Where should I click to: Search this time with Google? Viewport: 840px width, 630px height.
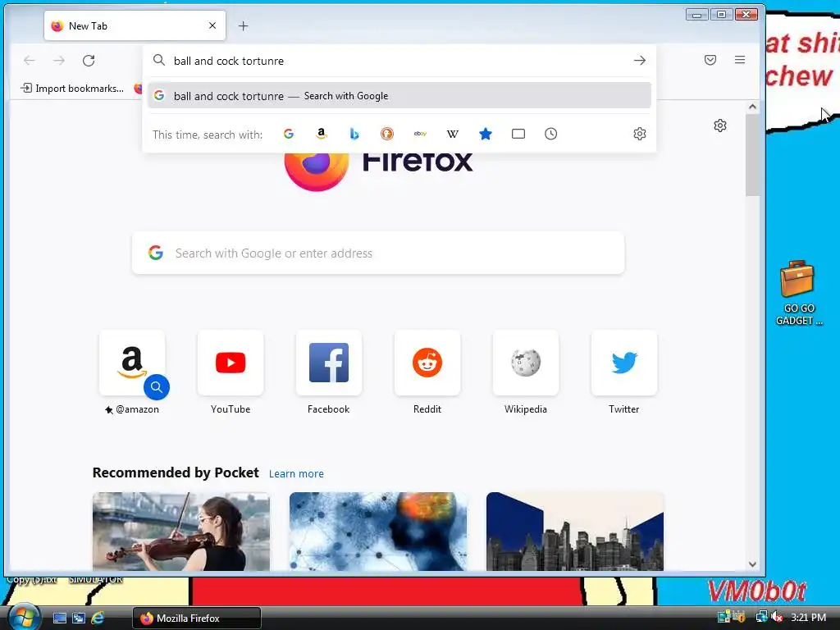[x=289, y=134]
